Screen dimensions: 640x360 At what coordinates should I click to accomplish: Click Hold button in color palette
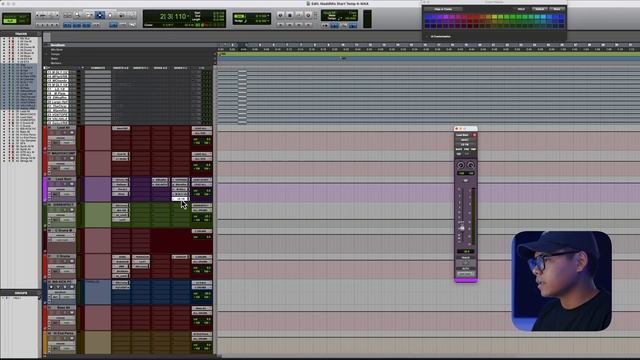tap(521, 9)
